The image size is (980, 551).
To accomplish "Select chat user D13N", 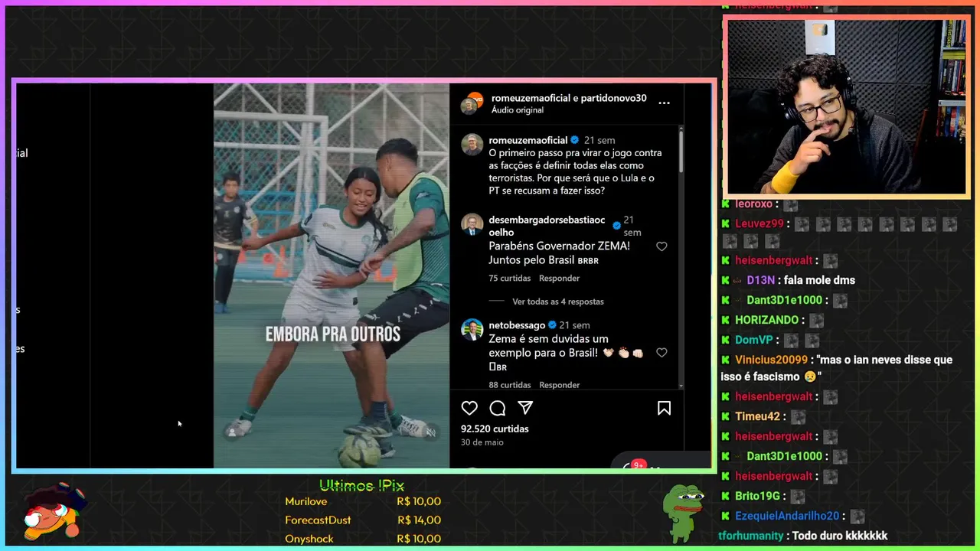I will click(760, 280).
